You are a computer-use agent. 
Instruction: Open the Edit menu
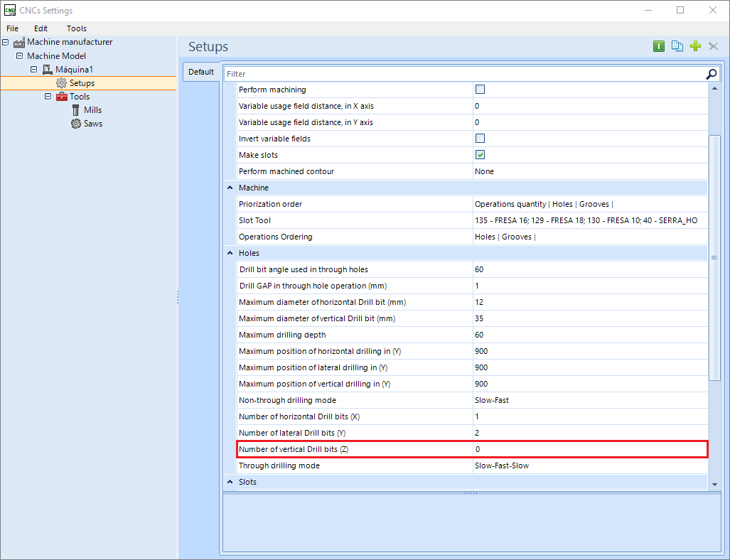(41, 28)
